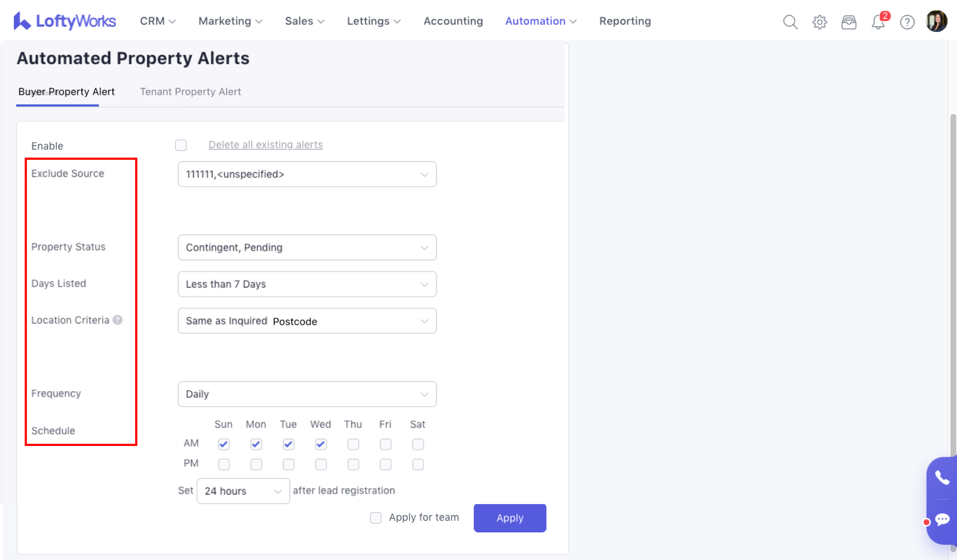Switch to Tenant Property Alert tab
This screenshot has height=560, width=957.
click(x=190, y=92)
